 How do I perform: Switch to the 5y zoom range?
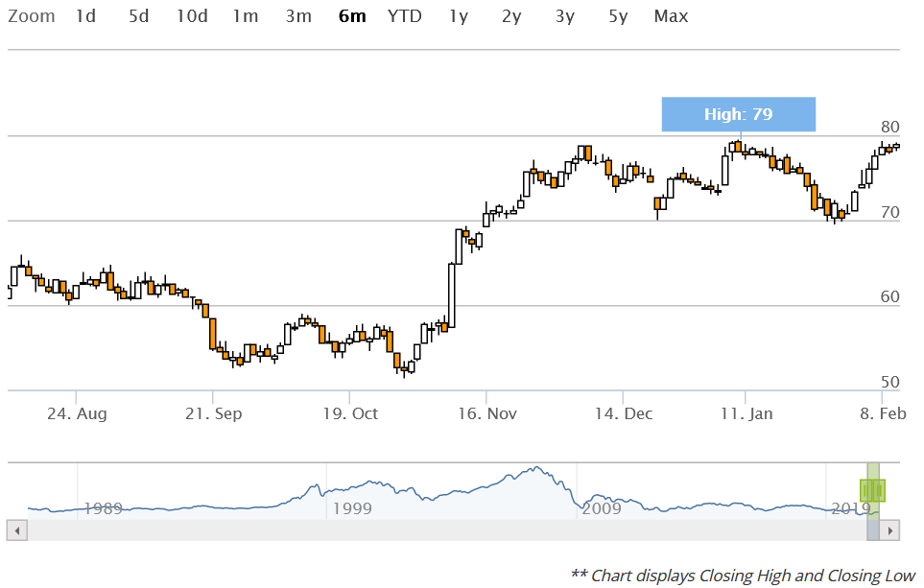[618, 16]
